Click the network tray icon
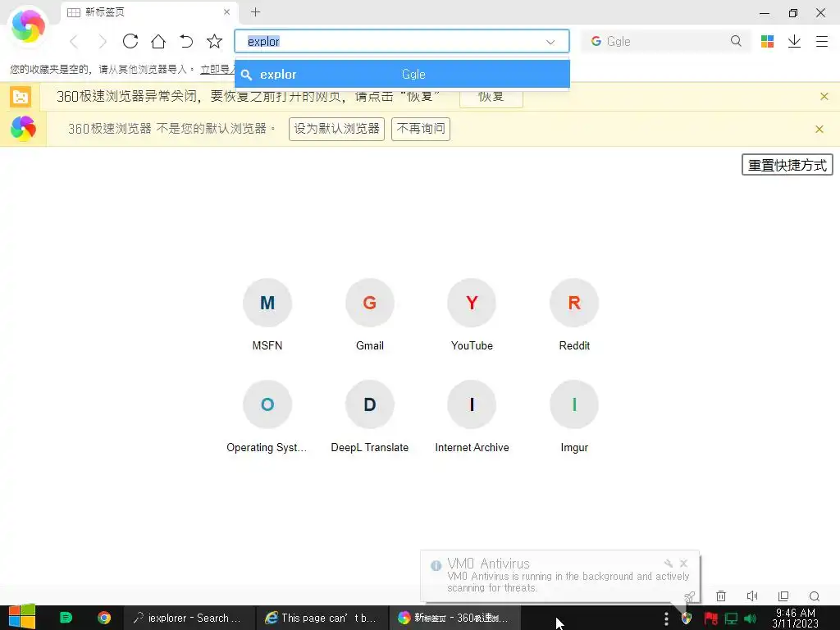 (x=731, y=619)
